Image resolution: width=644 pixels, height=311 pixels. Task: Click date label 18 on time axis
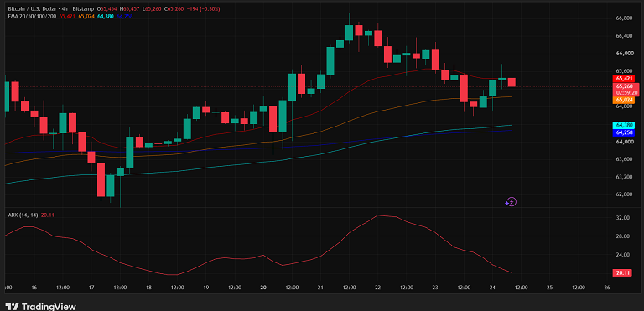pyautogui.click(x=148, y=288)
